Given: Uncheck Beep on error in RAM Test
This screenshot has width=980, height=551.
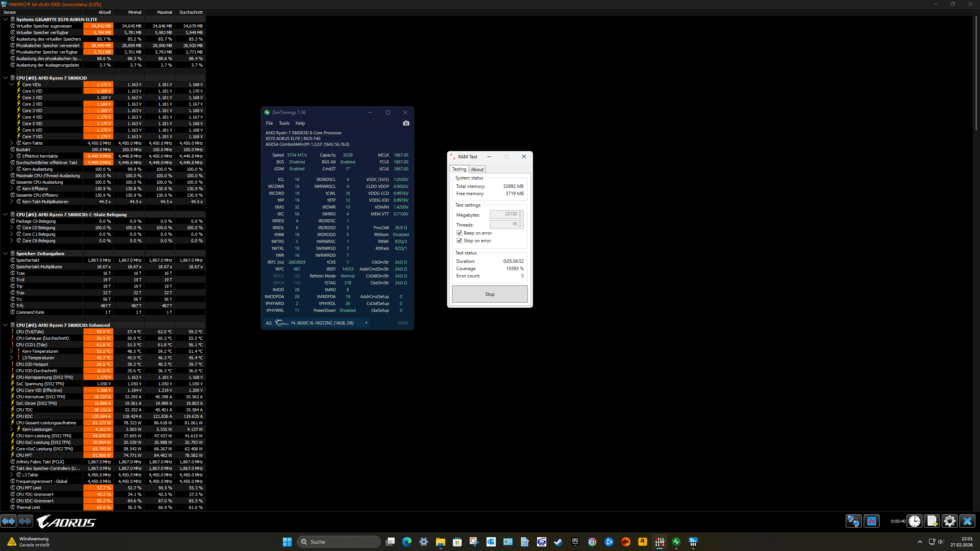Looking at the screenshot, I should [x=459, y=233].
